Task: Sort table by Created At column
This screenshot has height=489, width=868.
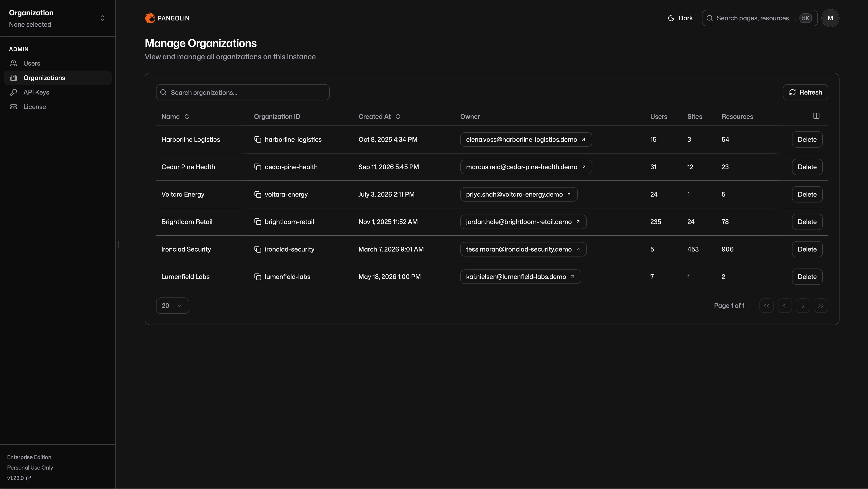Action: click(379, 117)
